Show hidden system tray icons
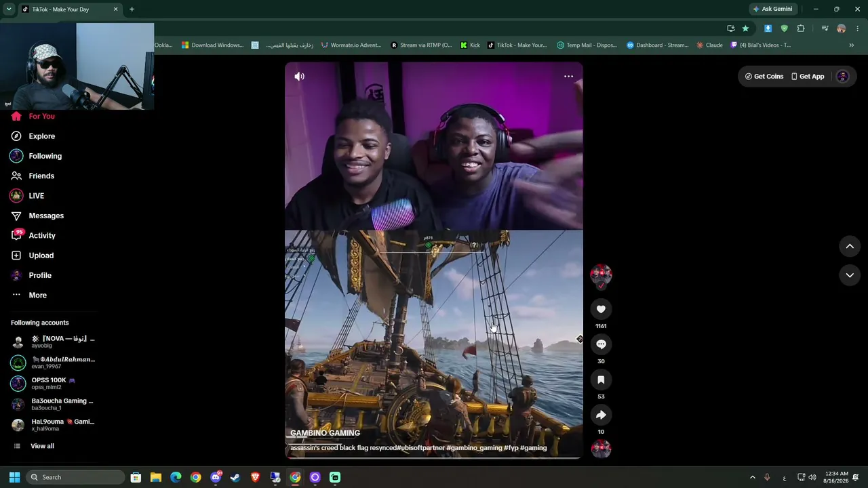This screenshot has width=868, height=488. [752, 477]
